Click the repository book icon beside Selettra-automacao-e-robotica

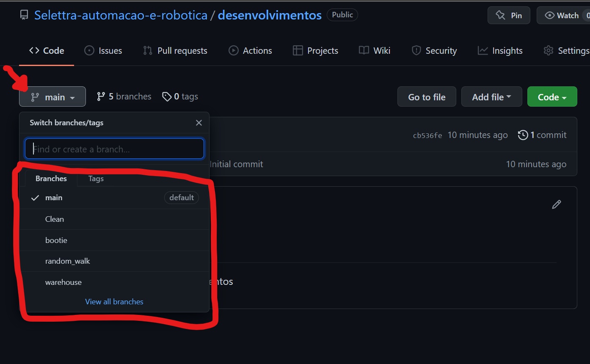click(x=24, y=15)
